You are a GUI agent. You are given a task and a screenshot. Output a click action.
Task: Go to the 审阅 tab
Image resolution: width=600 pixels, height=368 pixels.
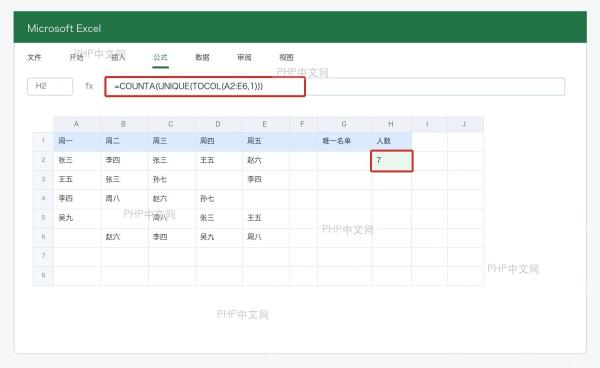(244, 57)
